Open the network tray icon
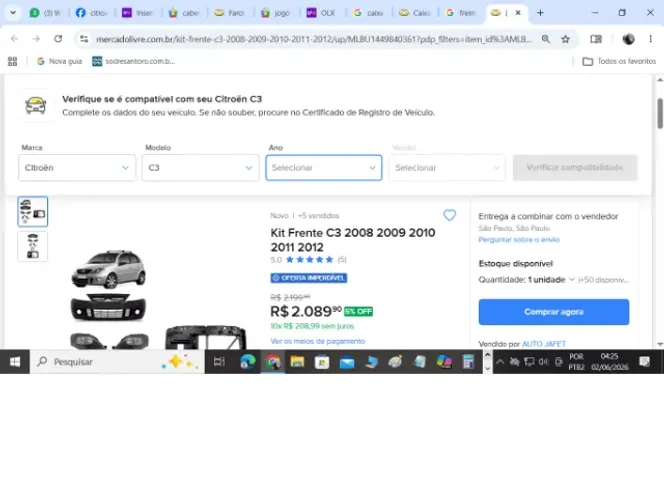Image resolution: width=664 pixels, height=500 pixels. (529, 362)
